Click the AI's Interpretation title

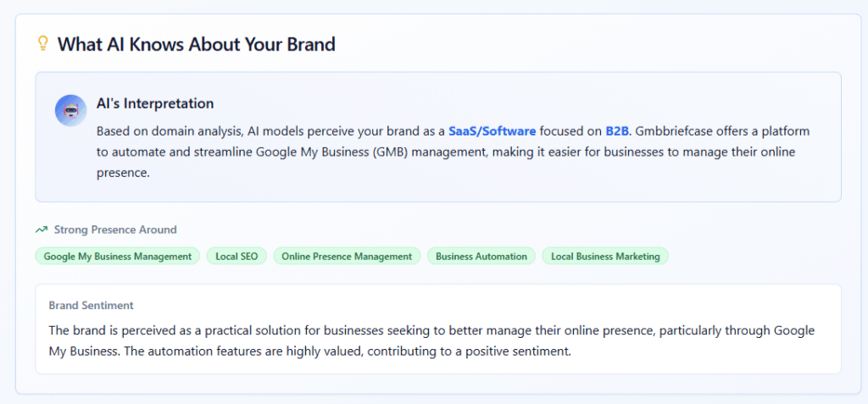tap(155, 103)
